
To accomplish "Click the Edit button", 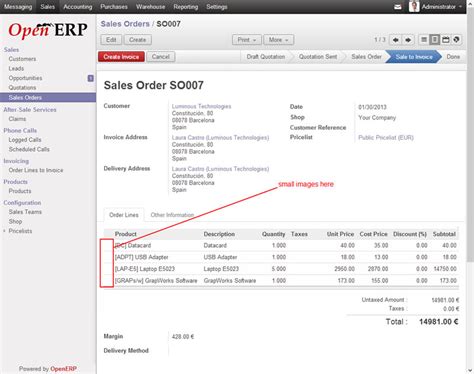I will click(111, 40).
